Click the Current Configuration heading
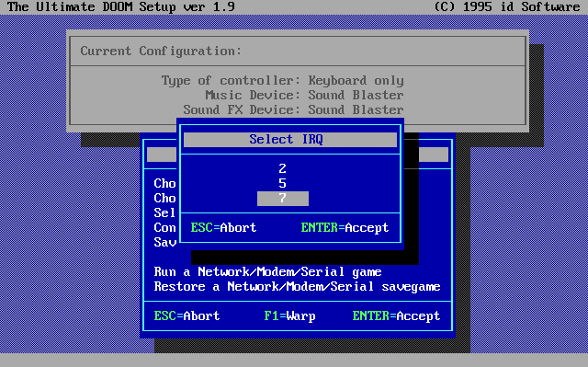The height and width of the screenshot is (367, 588). coord(161,51)
